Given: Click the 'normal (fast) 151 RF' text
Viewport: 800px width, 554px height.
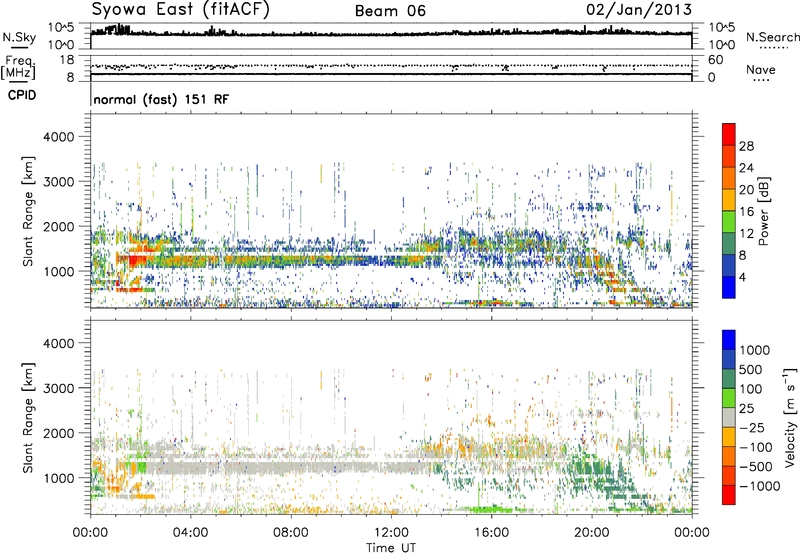Looking at the screenshot, I should coord(161,99).
